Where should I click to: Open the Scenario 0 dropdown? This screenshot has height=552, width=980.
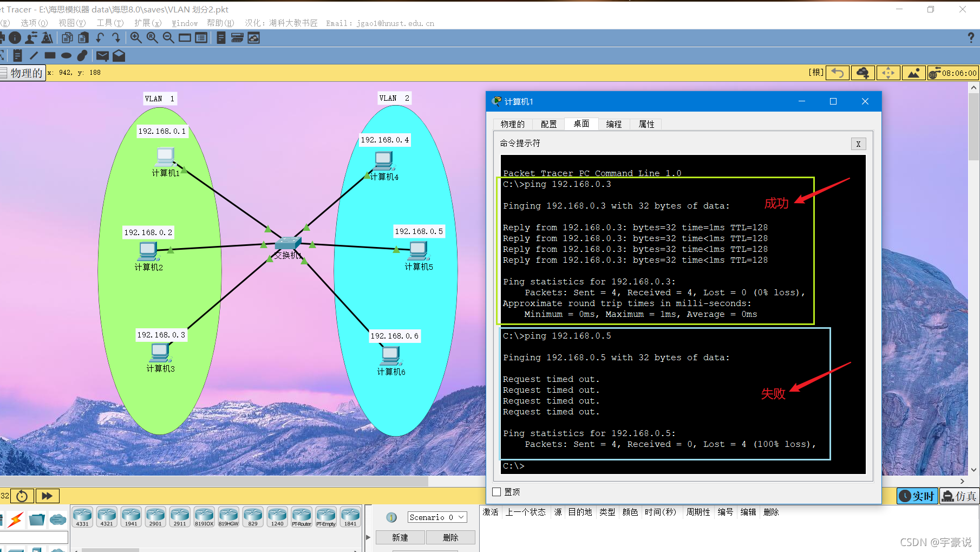tap(437, 517)
